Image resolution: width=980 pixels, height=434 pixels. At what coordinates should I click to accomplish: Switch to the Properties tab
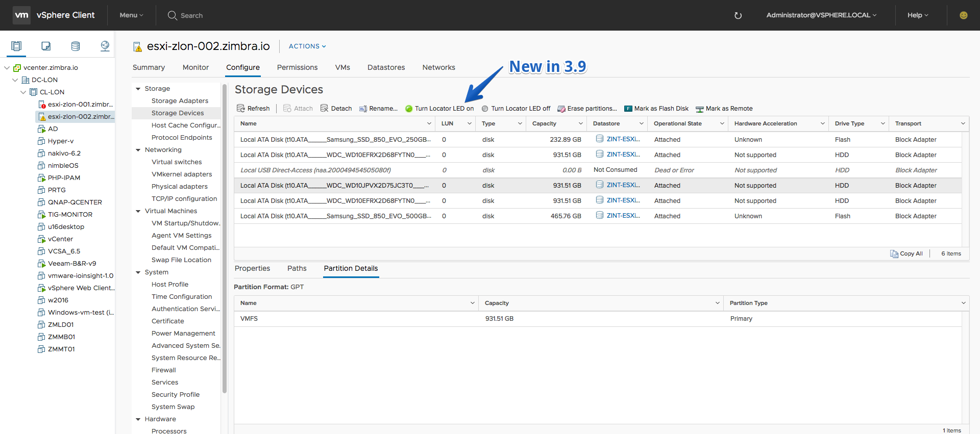(x=252, y=268)
